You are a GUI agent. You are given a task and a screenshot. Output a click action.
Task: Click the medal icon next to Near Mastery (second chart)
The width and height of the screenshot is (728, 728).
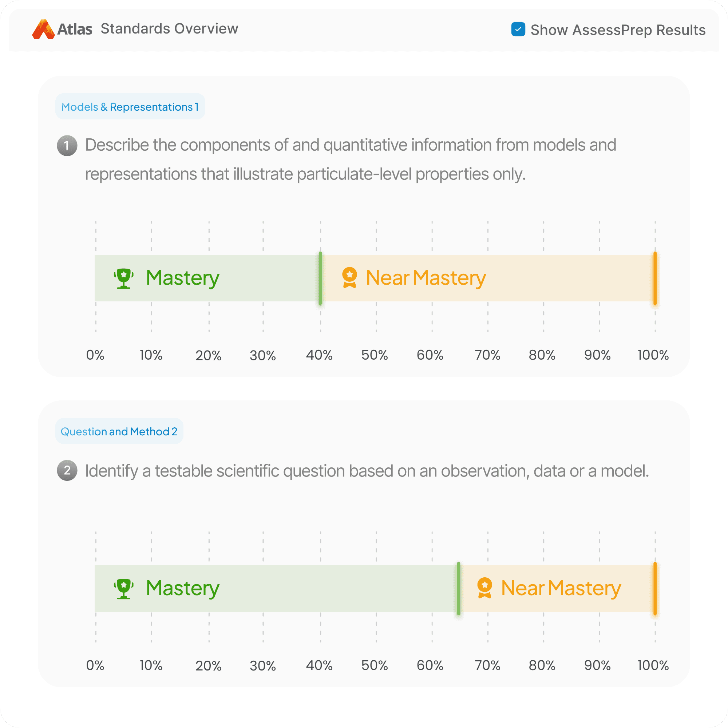pos(485,588)
